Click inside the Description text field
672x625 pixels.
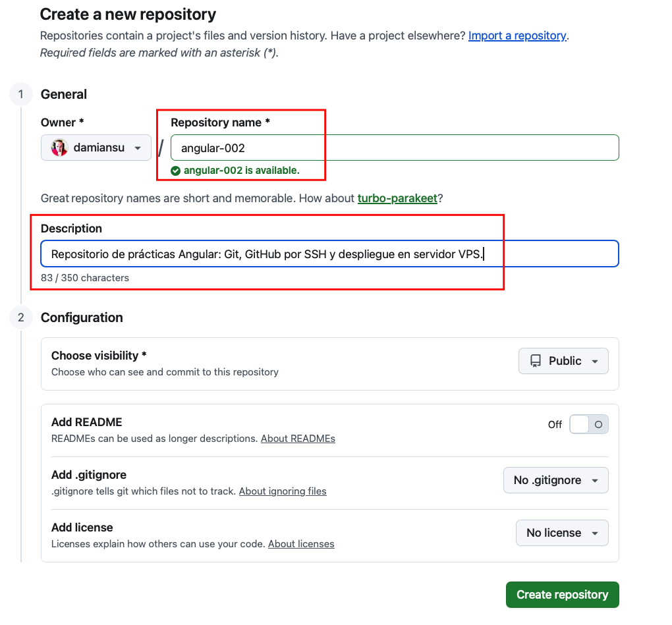point(329,254)
